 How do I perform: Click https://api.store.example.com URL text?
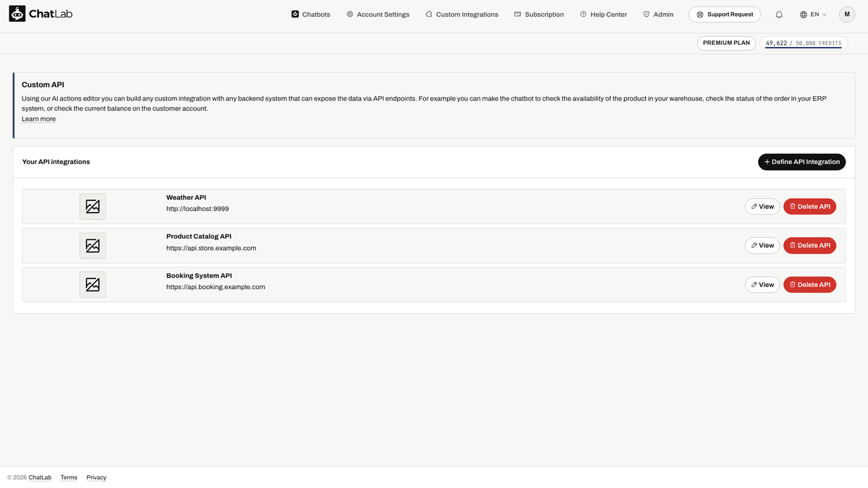click(211, 248)
